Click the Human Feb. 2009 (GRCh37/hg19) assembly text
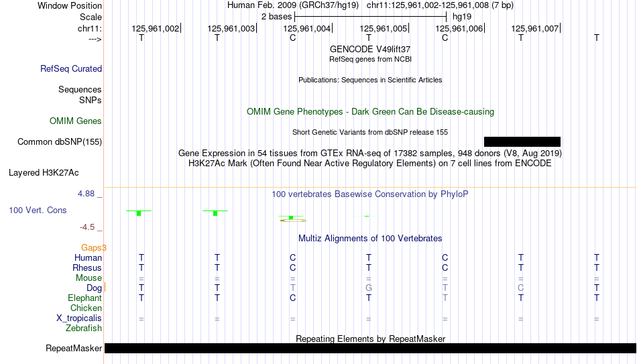 pos(293,5)
